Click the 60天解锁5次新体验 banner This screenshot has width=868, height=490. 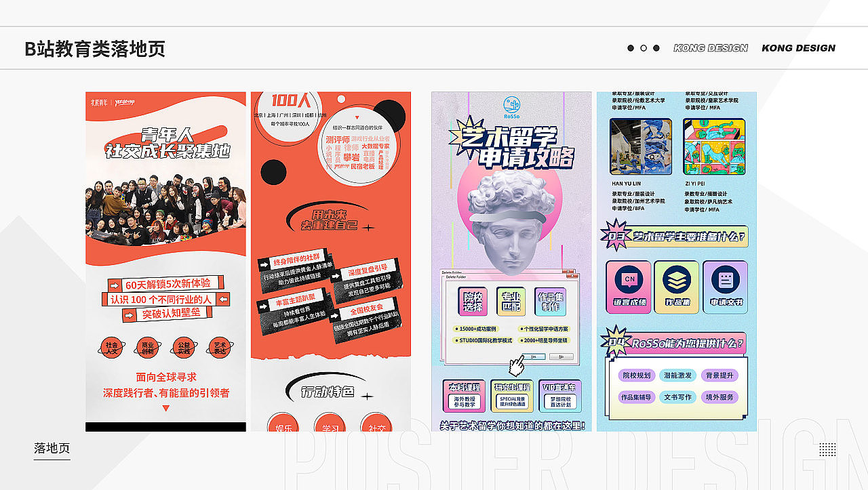[x=166, y=284]
